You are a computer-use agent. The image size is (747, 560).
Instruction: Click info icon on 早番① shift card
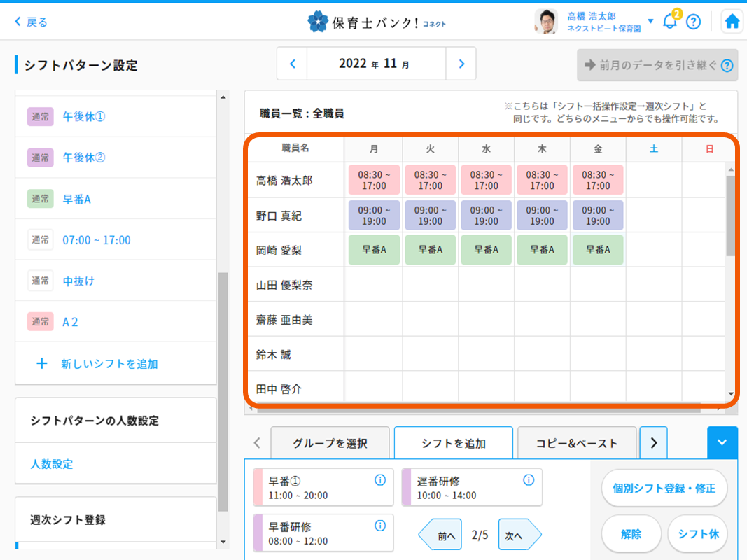380,480
